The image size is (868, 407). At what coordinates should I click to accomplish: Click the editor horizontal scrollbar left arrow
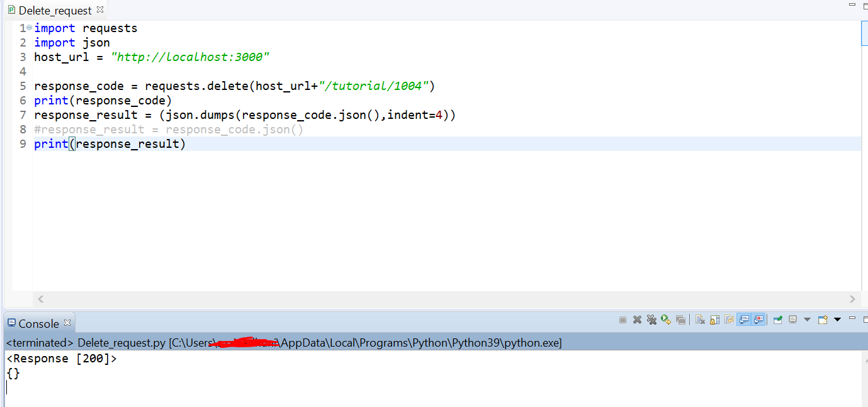click(41, 299)
